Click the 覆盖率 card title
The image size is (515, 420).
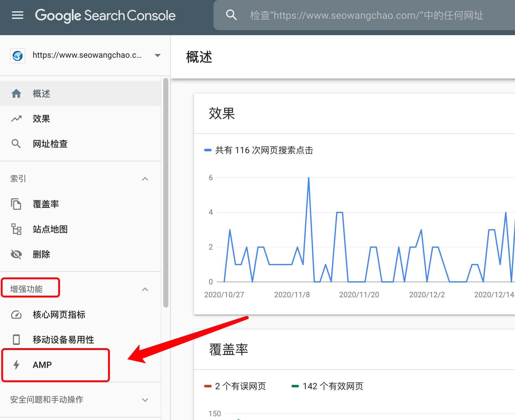(229, 349)
